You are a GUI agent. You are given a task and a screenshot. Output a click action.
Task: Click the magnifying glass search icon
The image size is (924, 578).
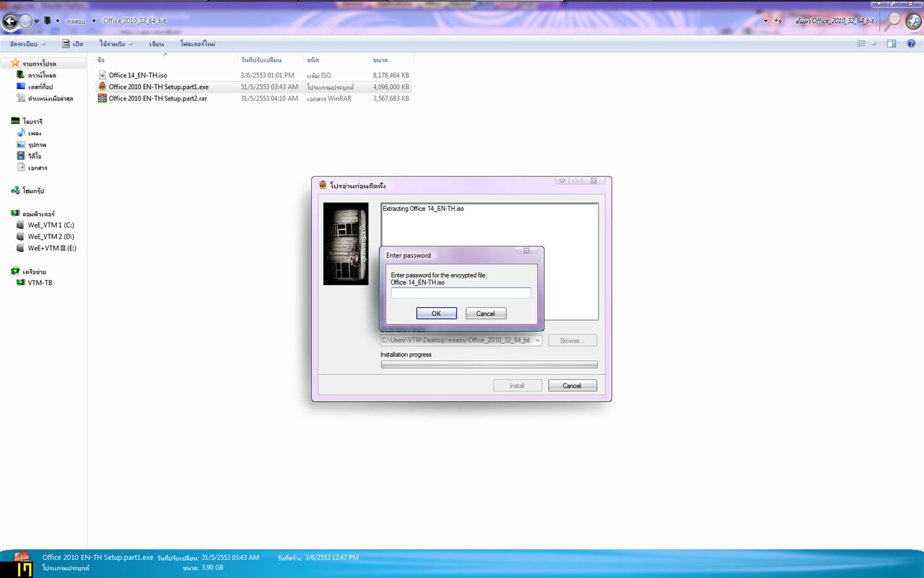pyautogui.click(x=894, y=20)
